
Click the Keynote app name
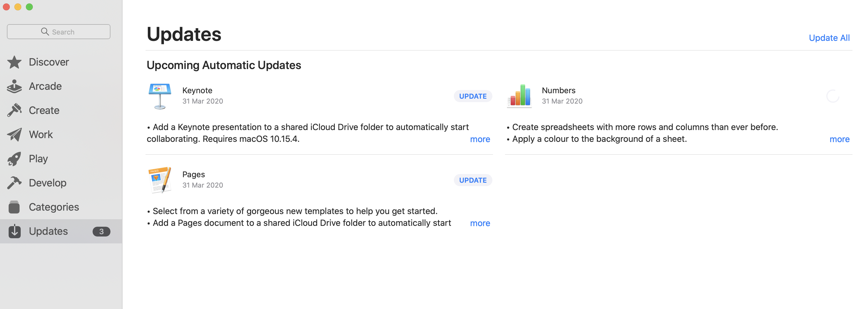[x=197, y=90]
